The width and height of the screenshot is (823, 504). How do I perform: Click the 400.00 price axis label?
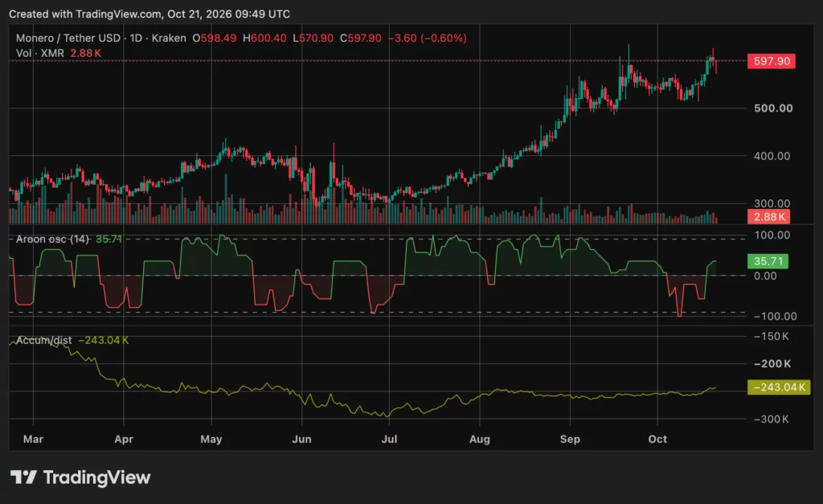(772, 156)
